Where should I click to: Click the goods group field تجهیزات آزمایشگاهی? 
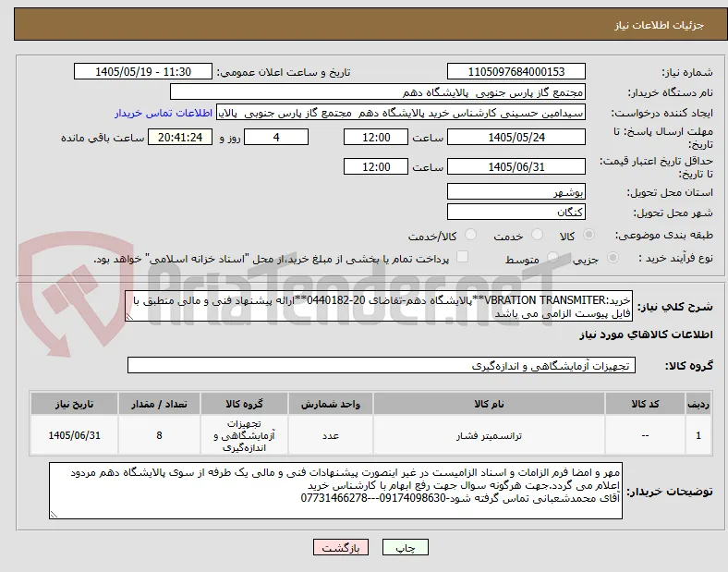382,365
